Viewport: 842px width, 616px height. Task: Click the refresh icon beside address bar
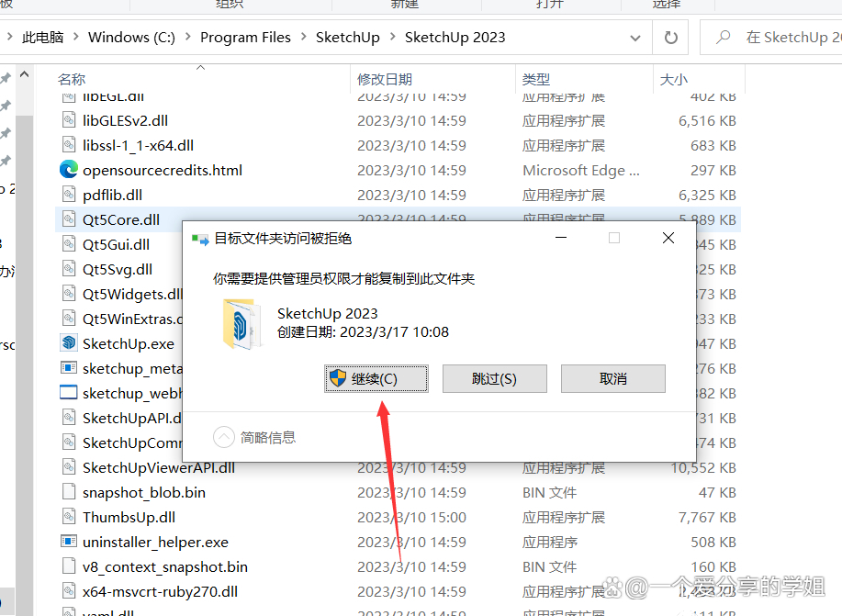click(x=670, y=38)
